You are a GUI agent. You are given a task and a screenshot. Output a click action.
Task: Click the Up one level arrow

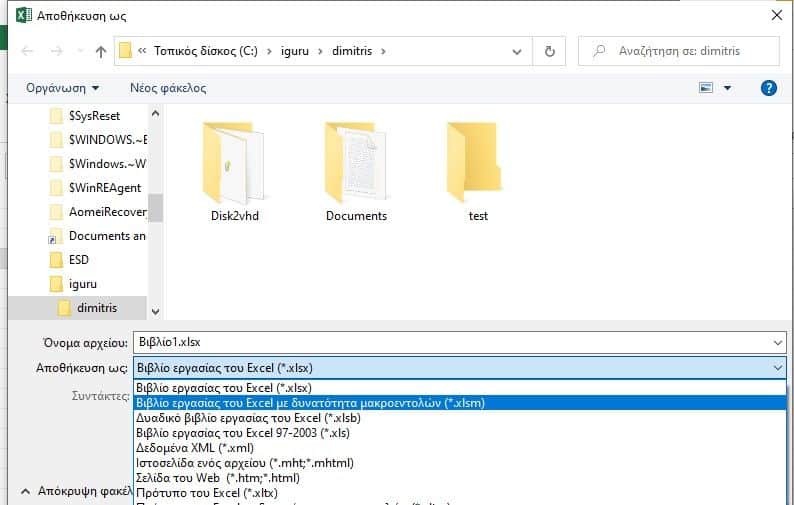click(100, 51)
